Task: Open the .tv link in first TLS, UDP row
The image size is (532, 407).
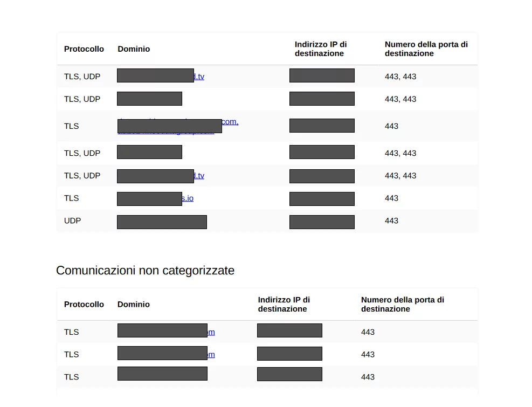Action: (x=199, y=77)
